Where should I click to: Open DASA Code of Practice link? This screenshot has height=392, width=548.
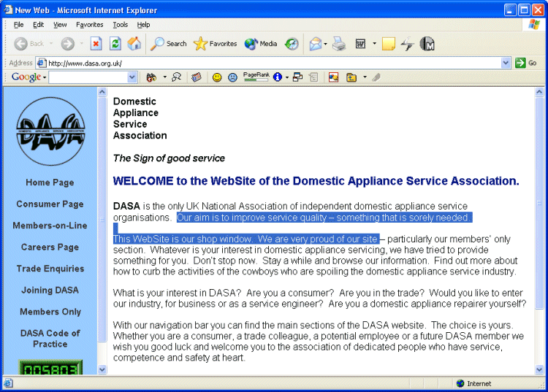point(50,339)
